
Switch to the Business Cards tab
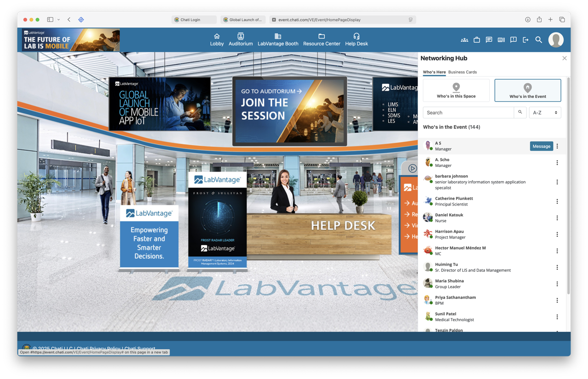pos(462,72)
